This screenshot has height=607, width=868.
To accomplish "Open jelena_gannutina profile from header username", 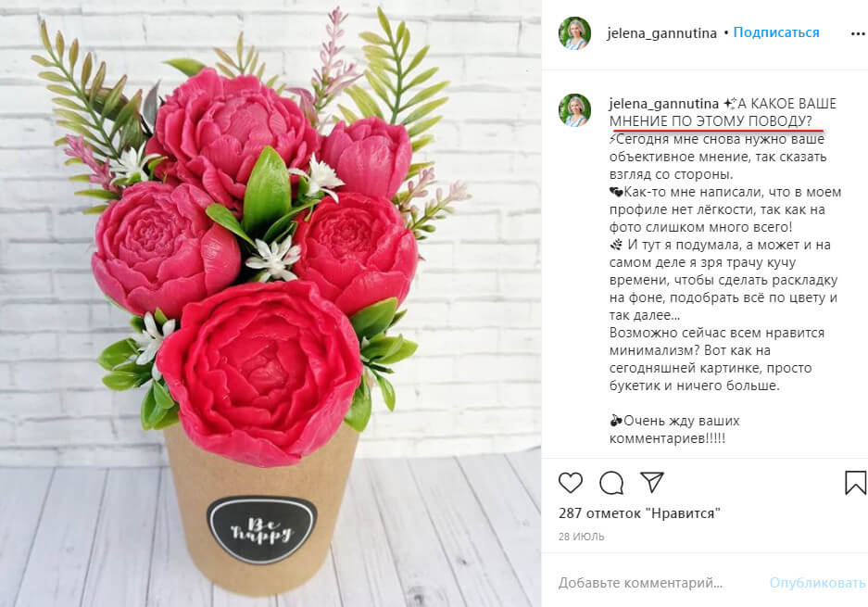I will (661, 33).
